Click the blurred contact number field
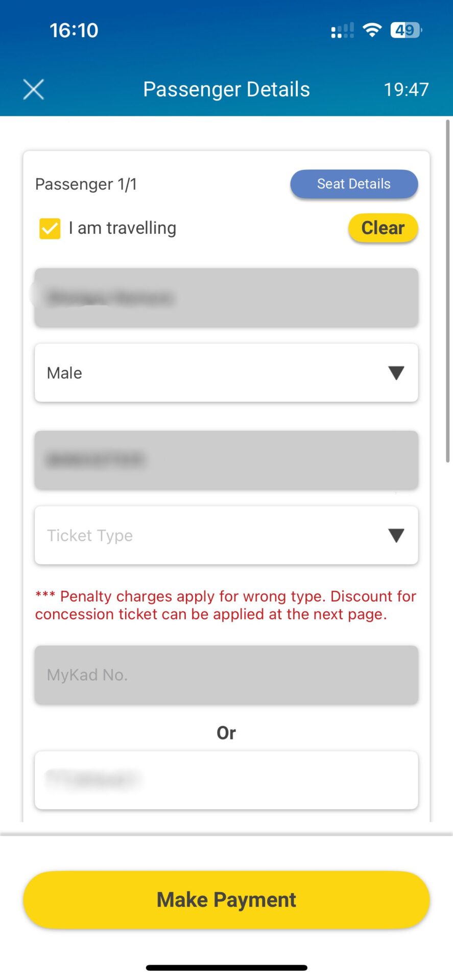 [x=226, y=460]
